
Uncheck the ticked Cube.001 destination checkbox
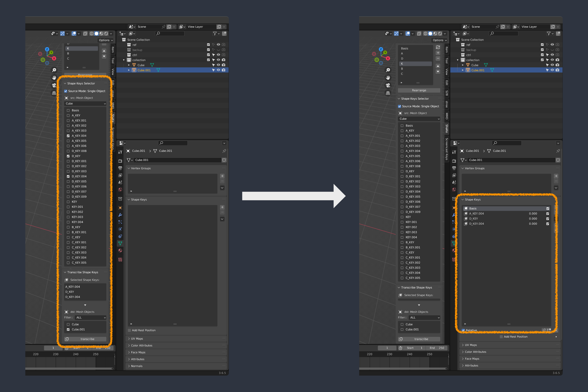68,330
